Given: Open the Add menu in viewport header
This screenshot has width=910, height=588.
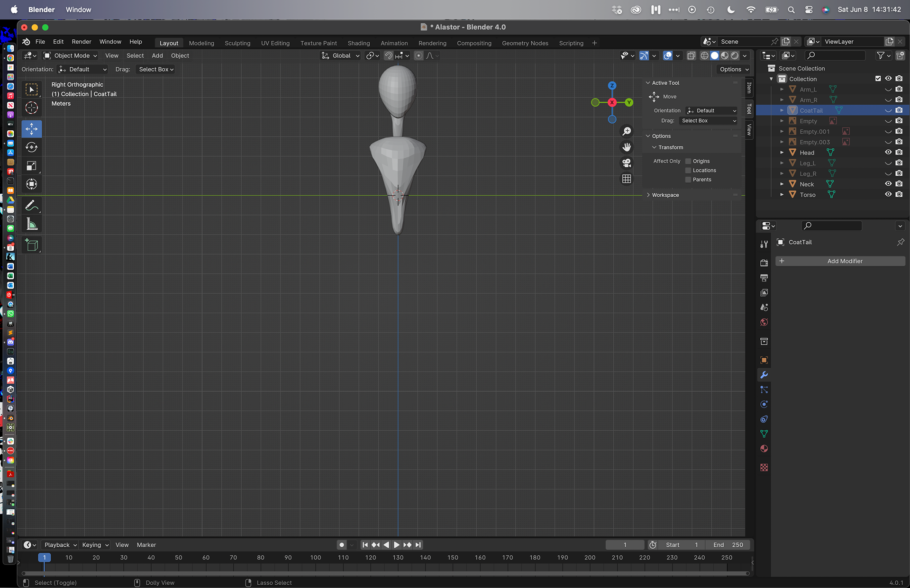Looking at the screenshot, I should [x=157, y=55].
